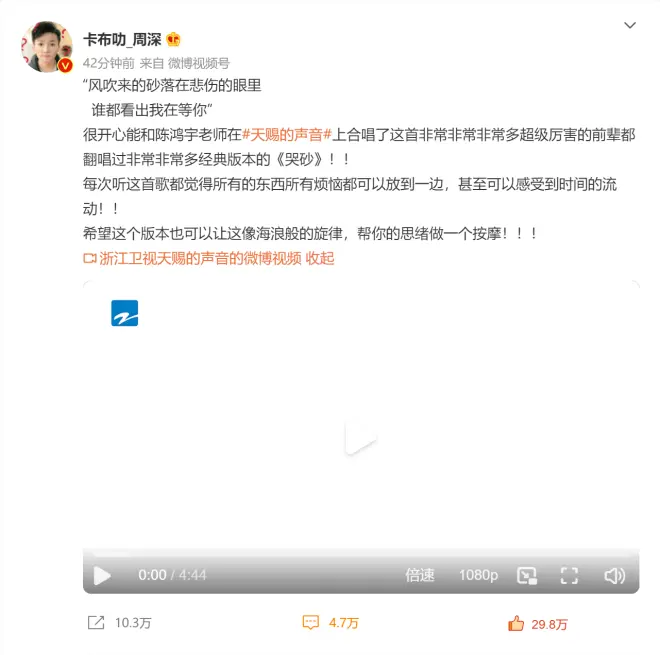
Task: Click the video camera icon beside 浙江卫视
Action: pos(90,258)
